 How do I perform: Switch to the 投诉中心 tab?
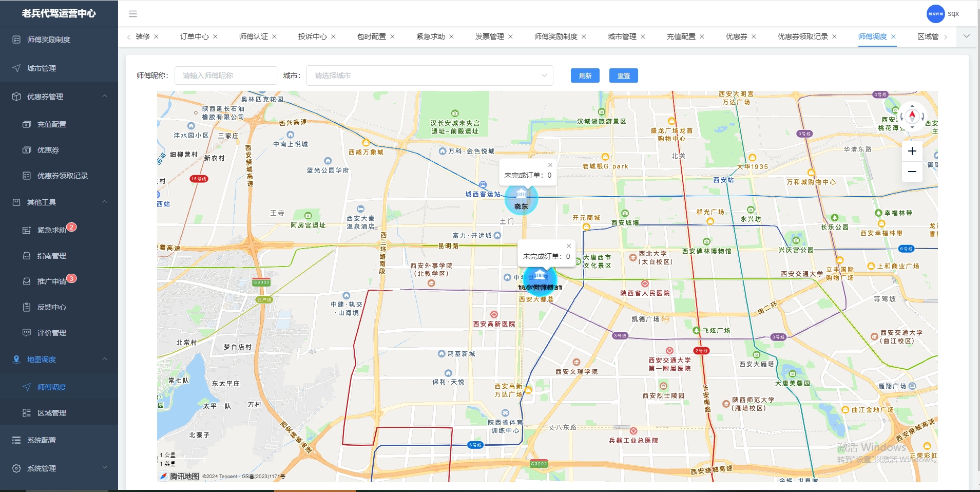click(313, 36)
